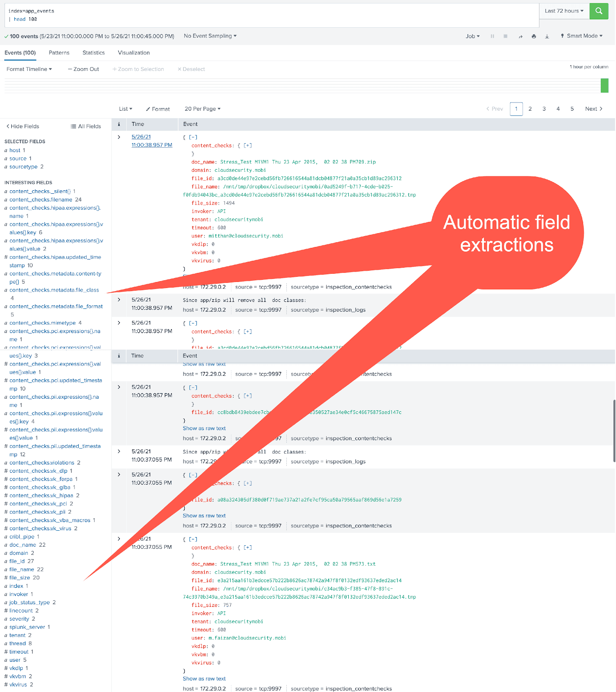Click the print icon

[534, 36]
